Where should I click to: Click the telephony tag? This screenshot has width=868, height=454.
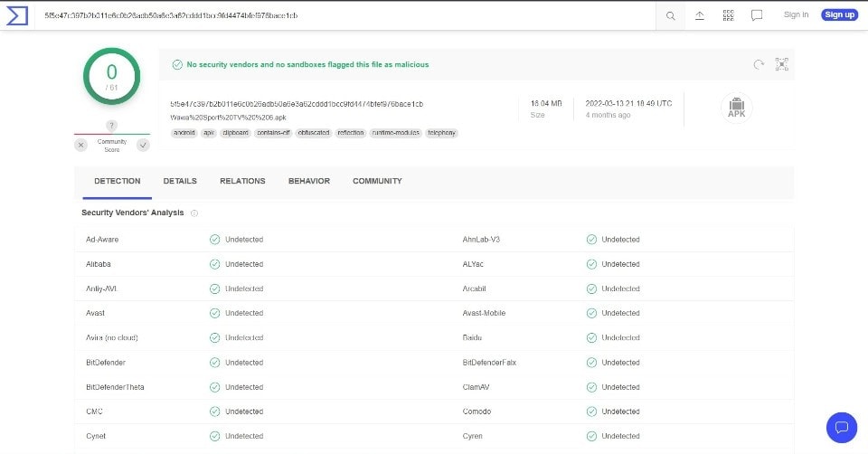[x=442, y=133]
